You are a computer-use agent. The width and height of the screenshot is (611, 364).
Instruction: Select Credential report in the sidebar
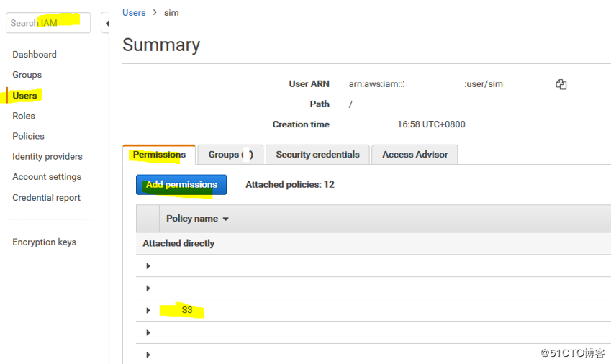pos(46,198)
